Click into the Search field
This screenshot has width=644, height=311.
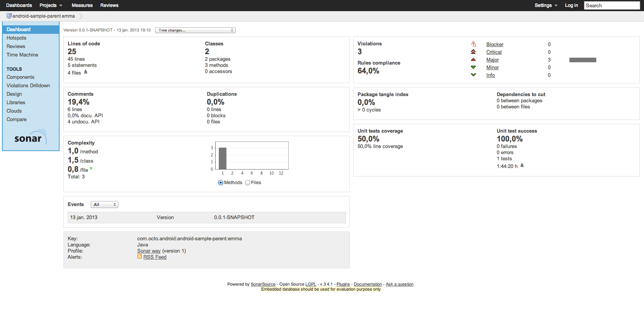[612, 5]
